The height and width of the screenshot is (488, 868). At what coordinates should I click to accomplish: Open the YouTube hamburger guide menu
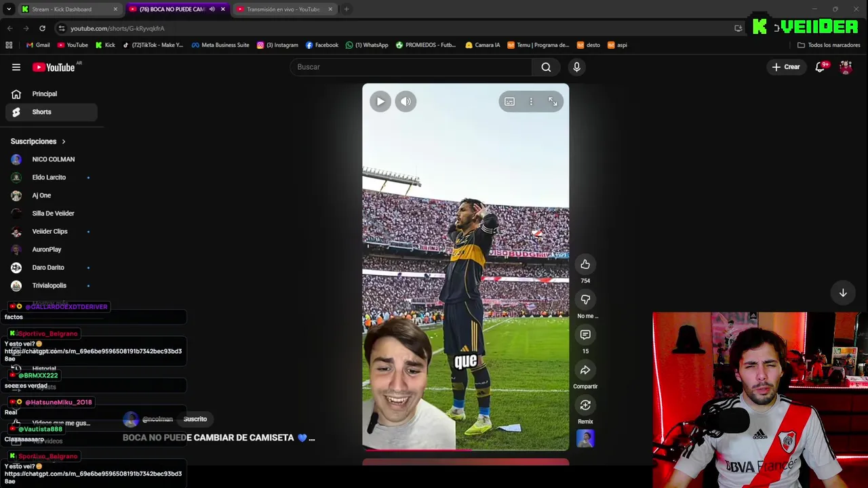pyautogui.click(x=16, y=67)
